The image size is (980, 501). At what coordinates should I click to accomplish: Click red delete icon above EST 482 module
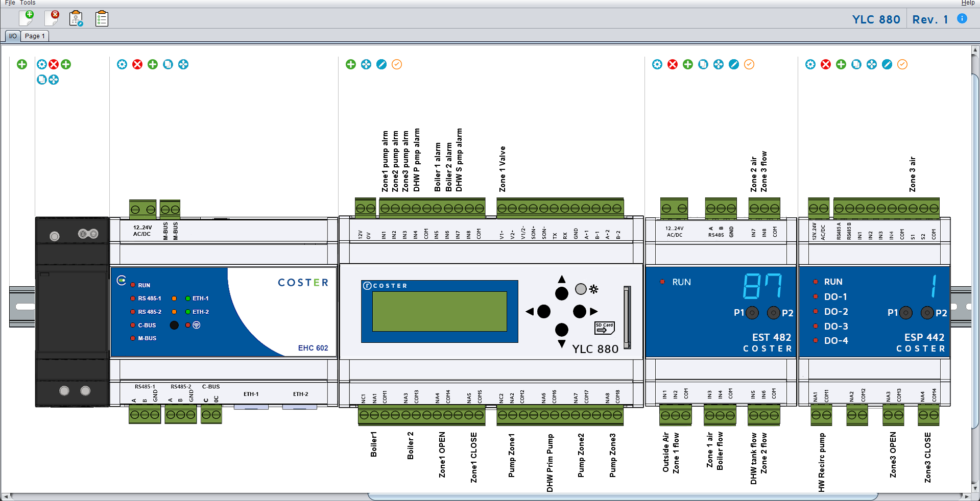673,64
